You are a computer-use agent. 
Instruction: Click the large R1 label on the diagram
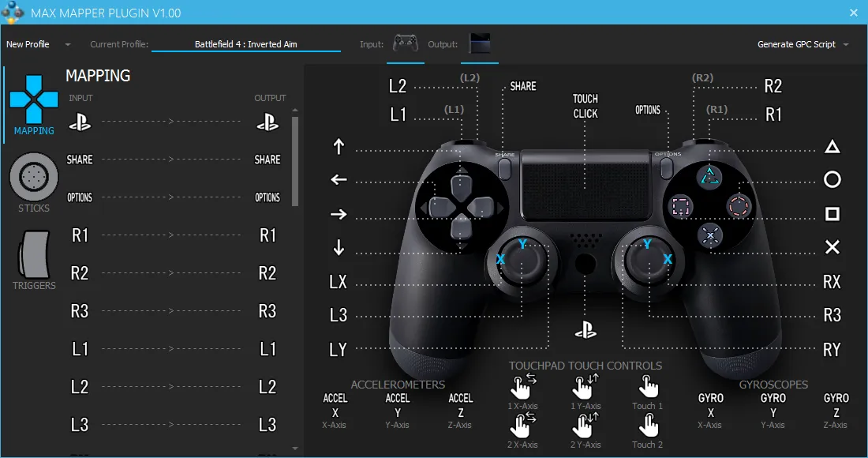(x=773, y=114)
